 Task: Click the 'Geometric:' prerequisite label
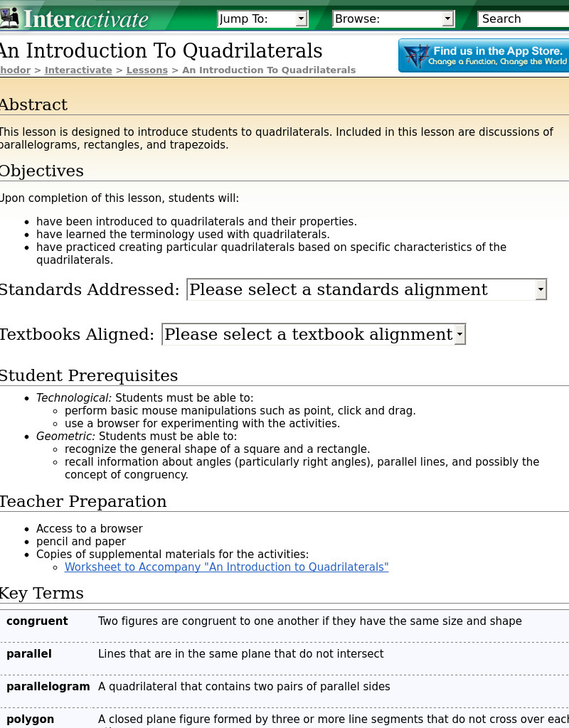pyautogui.click(x=65, y=436)
